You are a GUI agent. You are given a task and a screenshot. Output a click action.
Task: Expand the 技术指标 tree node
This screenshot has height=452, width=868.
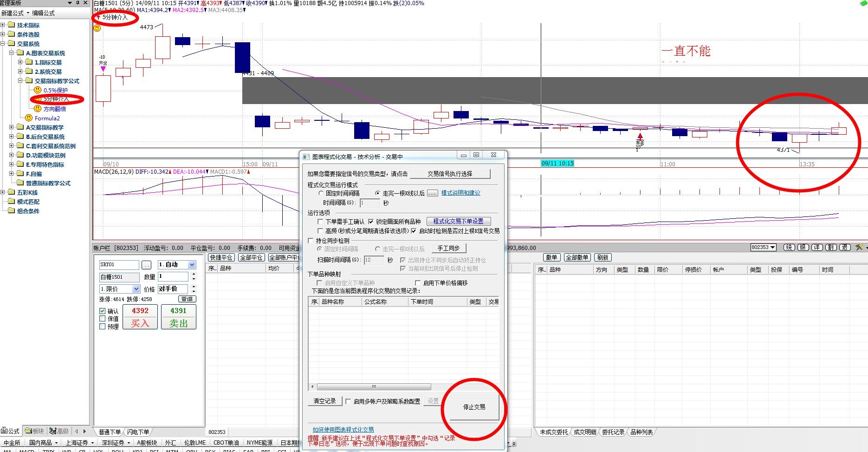3,25
